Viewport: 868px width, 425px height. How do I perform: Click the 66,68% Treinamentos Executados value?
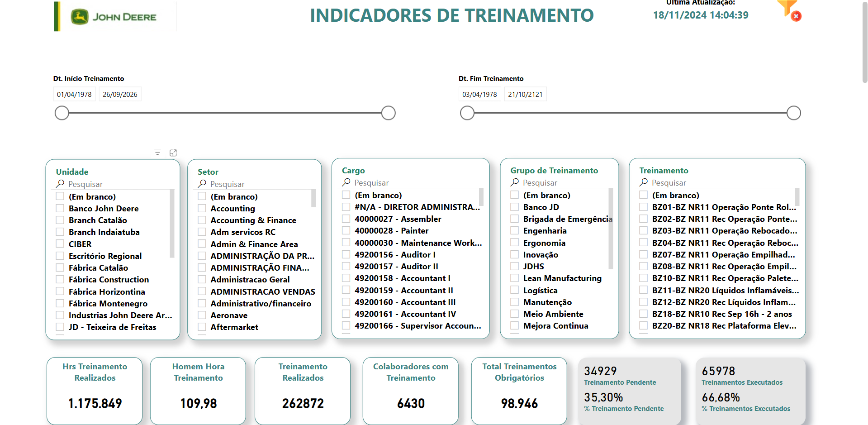721,397
